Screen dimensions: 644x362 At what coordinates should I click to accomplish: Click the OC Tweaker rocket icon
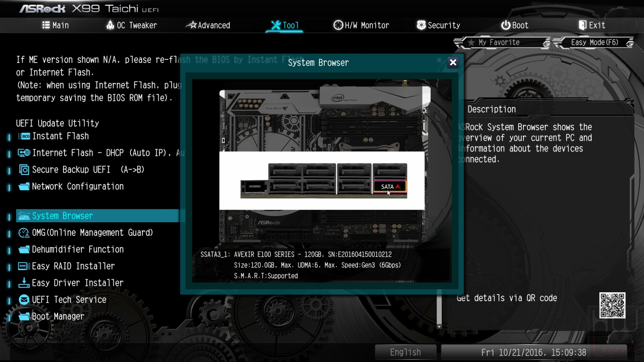110,25
